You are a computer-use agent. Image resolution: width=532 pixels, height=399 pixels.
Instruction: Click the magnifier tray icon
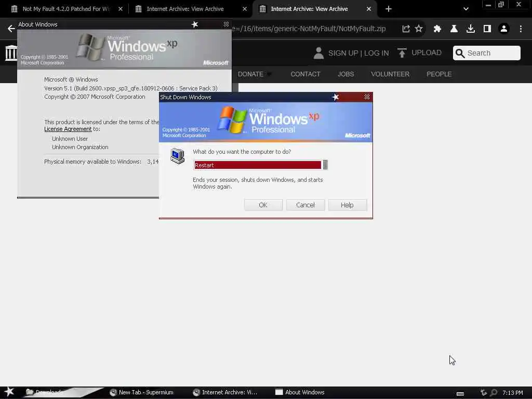click(x=494, y=393)
